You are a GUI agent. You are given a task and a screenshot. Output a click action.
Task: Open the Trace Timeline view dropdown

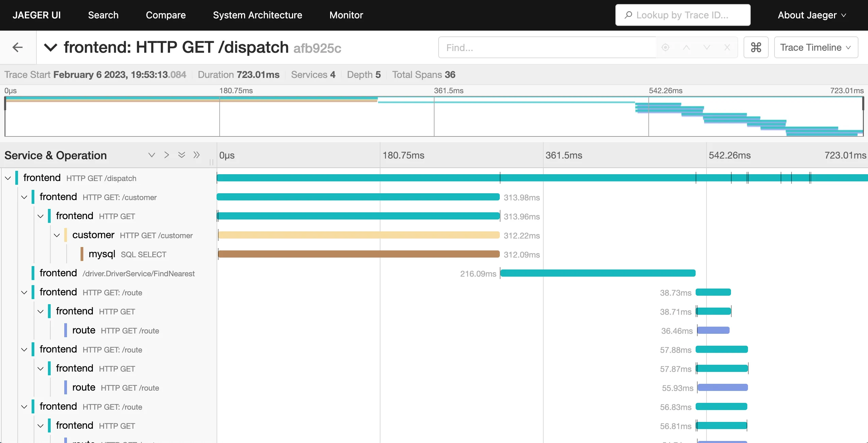816,47
